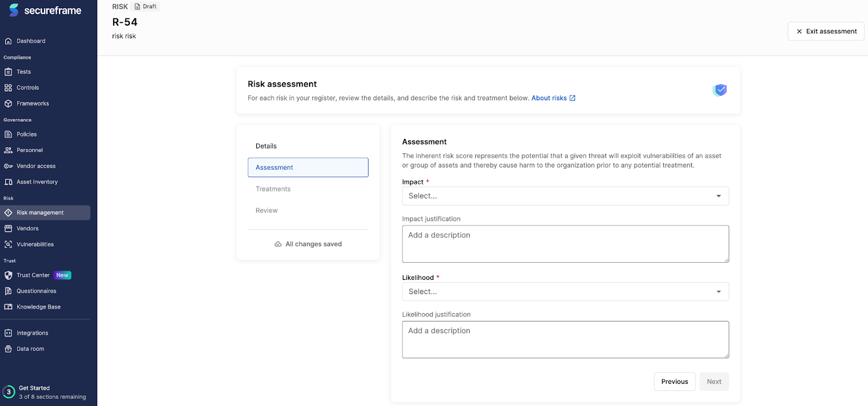Open the Data room icon
Viewport: 868px width, 406px height.
click(x=8, y=349)
